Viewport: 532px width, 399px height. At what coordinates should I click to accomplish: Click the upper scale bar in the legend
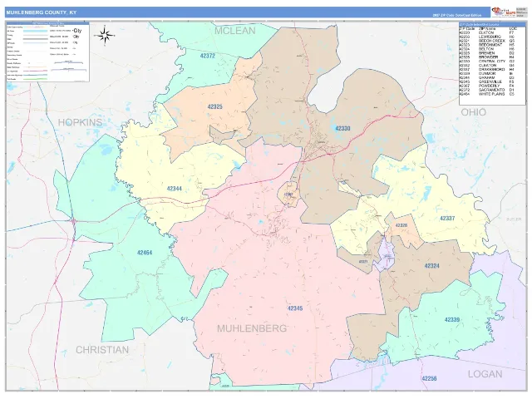68,62
